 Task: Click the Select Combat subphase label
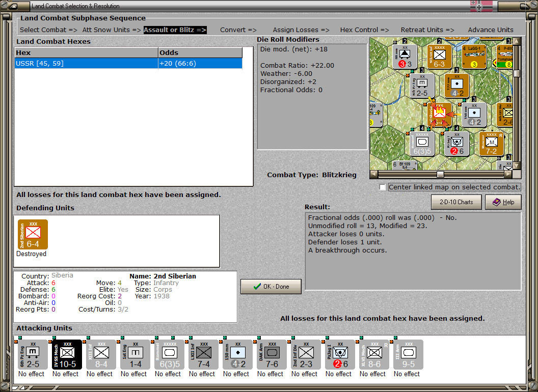[48, 30]
